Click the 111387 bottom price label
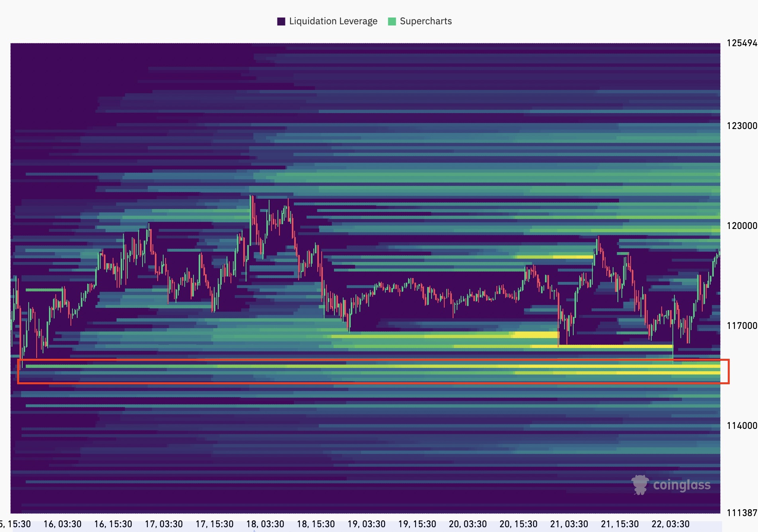Image resolution: width=758 pixels, height=532 pixels. pos(742,513)
